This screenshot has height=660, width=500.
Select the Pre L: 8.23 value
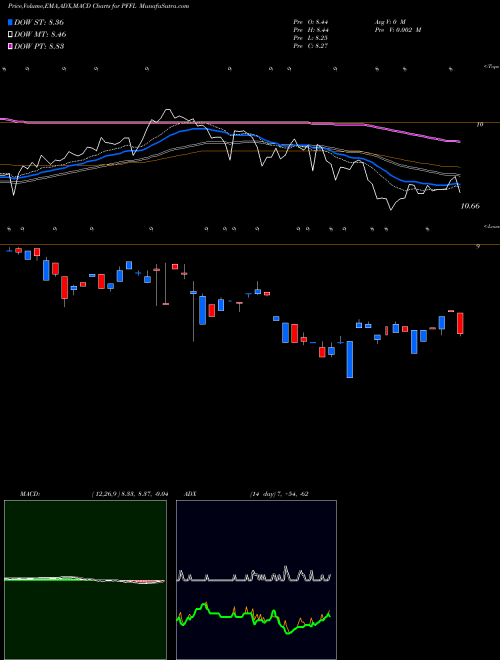click(311, 38)
